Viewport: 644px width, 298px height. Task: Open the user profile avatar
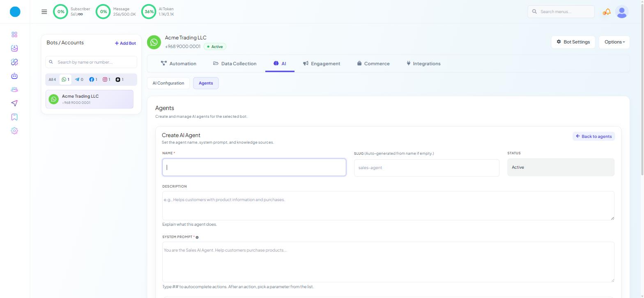[622, 12]
